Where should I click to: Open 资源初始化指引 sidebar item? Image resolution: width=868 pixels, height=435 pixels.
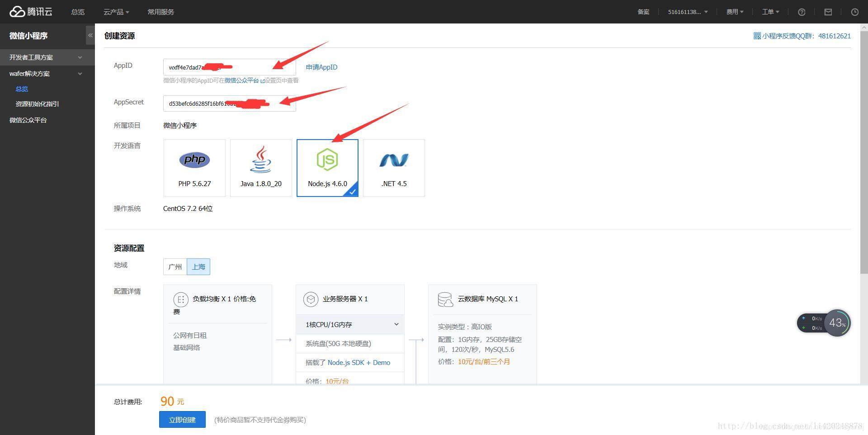pos(37,104)
